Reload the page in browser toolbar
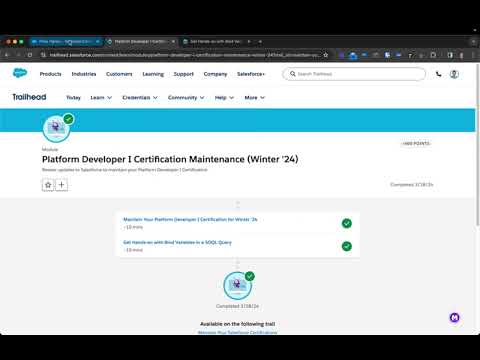Screen dimensions: 480x360 click(30, 55)
